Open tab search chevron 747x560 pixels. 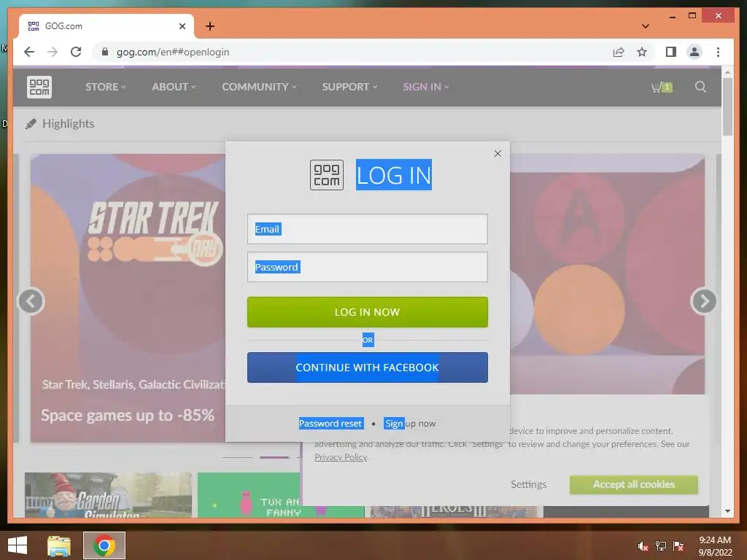coord(646,26)
